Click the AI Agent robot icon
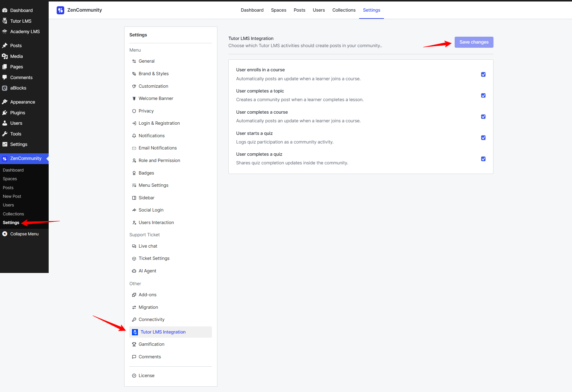The height and width of the screenshot is (392, 572). [134, 271]
